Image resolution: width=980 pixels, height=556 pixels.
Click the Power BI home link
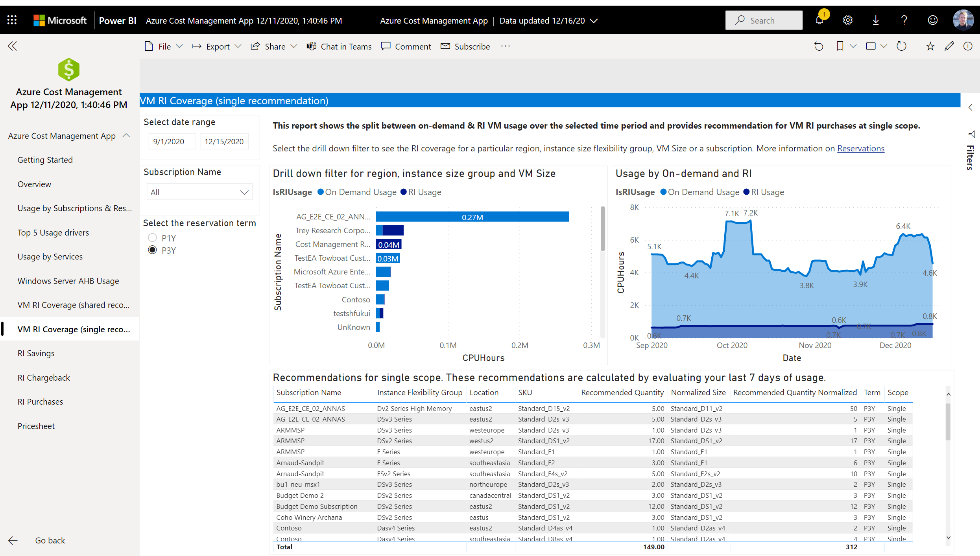click(x=118, y=20)
